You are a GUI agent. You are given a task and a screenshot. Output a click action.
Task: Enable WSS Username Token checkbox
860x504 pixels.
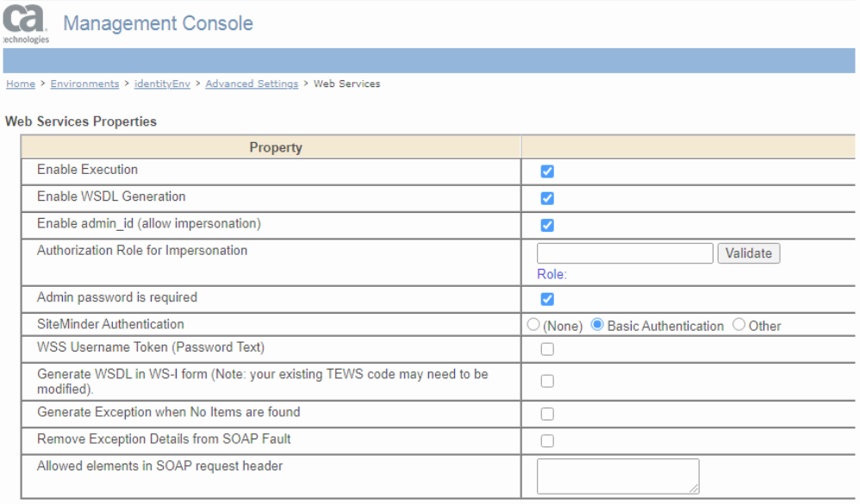tap(547, 350)
